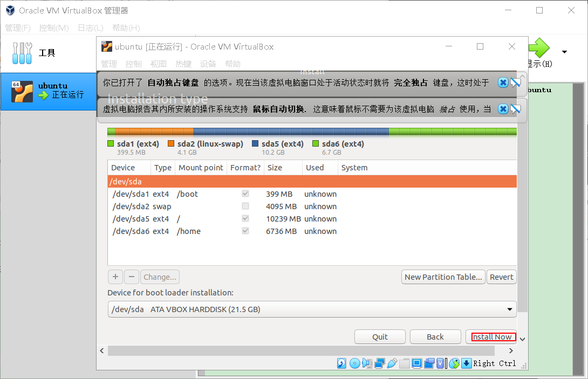Open the Tools (工具) icon in manager

pos(22,53)
